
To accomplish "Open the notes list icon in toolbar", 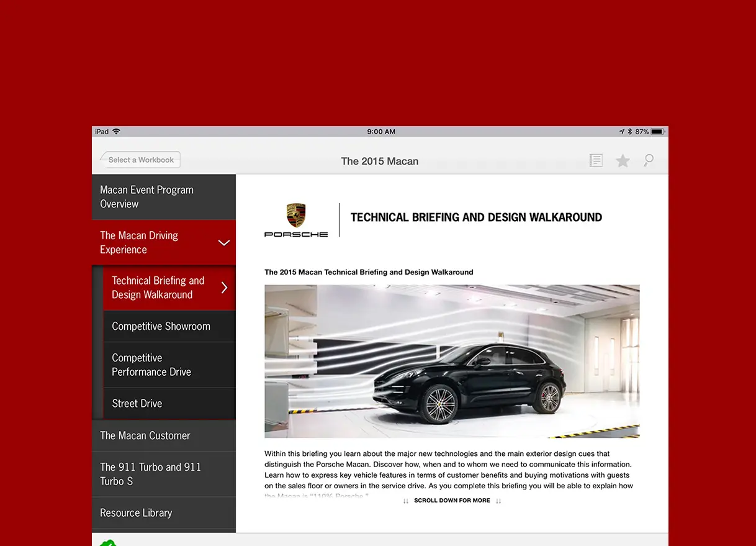I will pos(596,160).
